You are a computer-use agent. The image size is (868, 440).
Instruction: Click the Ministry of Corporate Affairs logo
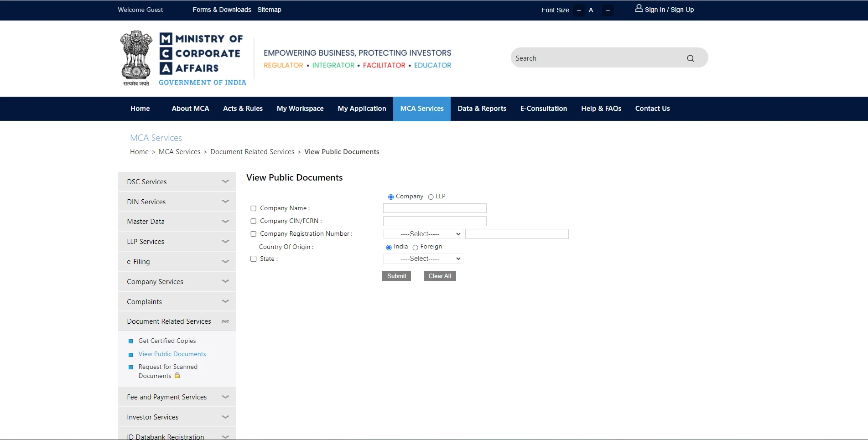183,58
